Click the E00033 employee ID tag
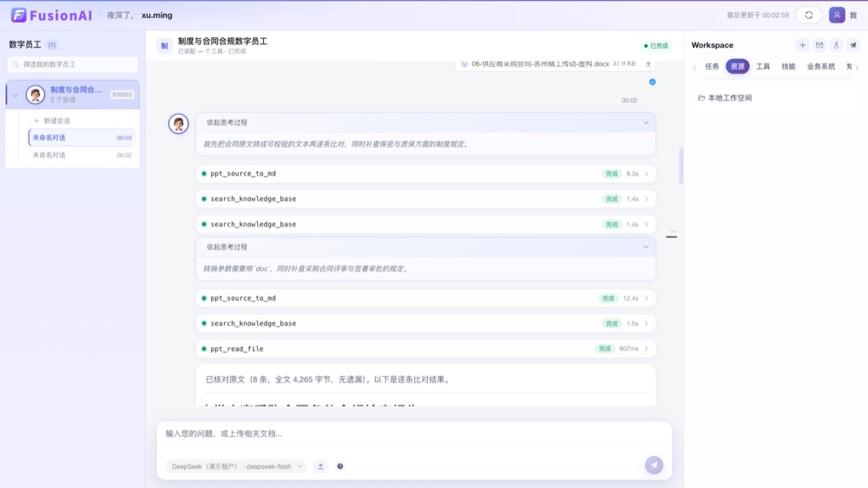The height and width of the screenshot is (488, 868). click(122, 95)
